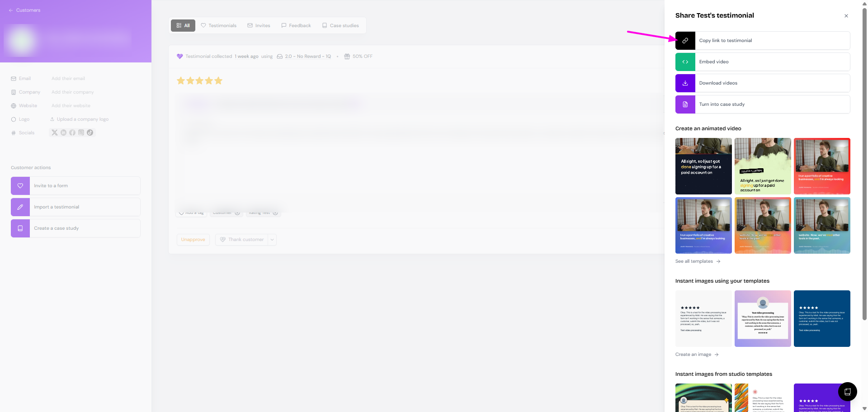Click the X (Twitter) social icon
The height and width of the screenshot is (412, 868).
pyautogui.click(x=55, y=133)
